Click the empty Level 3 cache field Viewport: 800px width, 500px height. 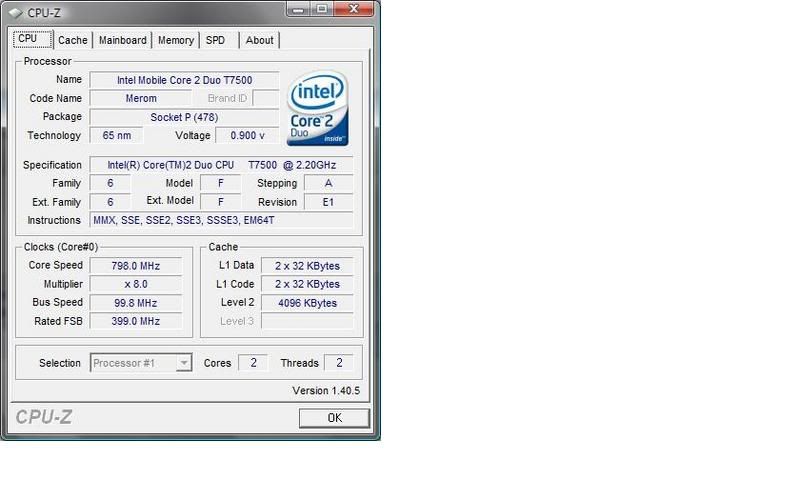(x=307, y=321)
